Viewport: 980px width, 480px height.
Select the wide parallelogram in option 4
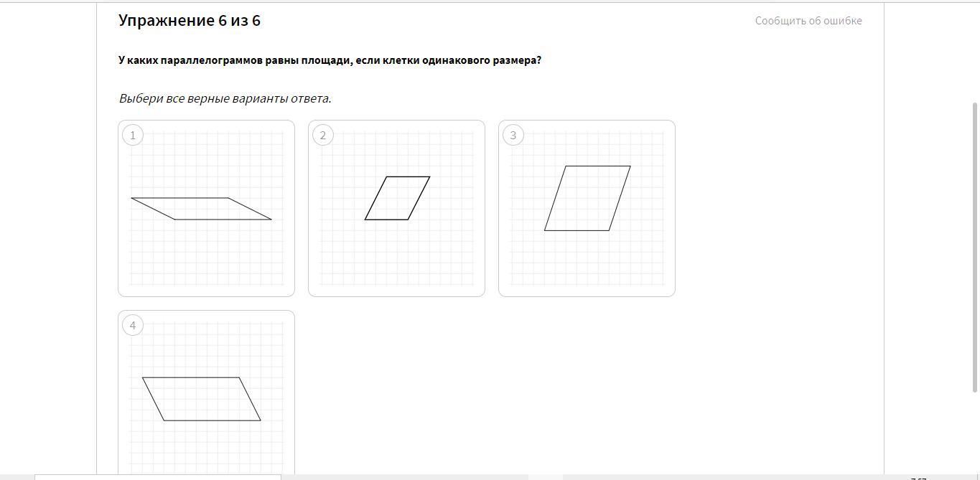click(202, 399)
